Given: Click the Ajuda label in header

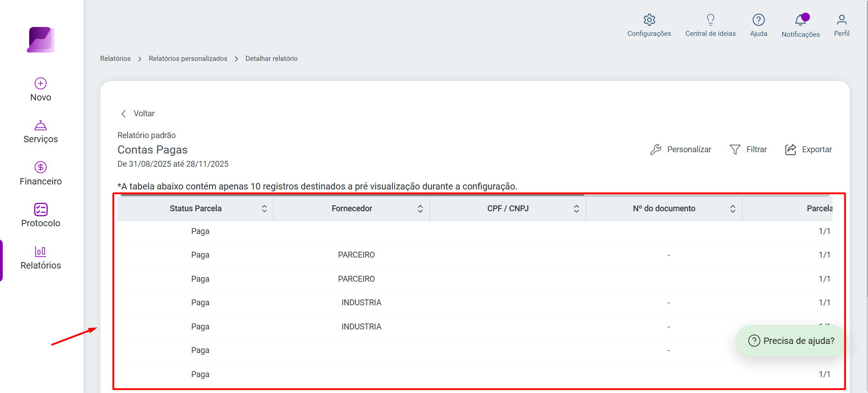Looking at the screenshot, I should click(759, 34).
